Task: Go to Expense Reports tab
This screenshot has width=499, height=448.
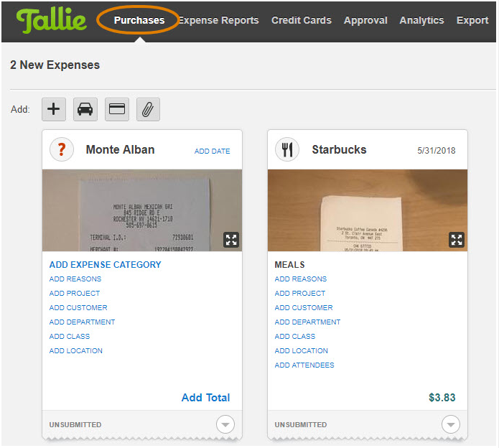Action: (x=218, y=20)
